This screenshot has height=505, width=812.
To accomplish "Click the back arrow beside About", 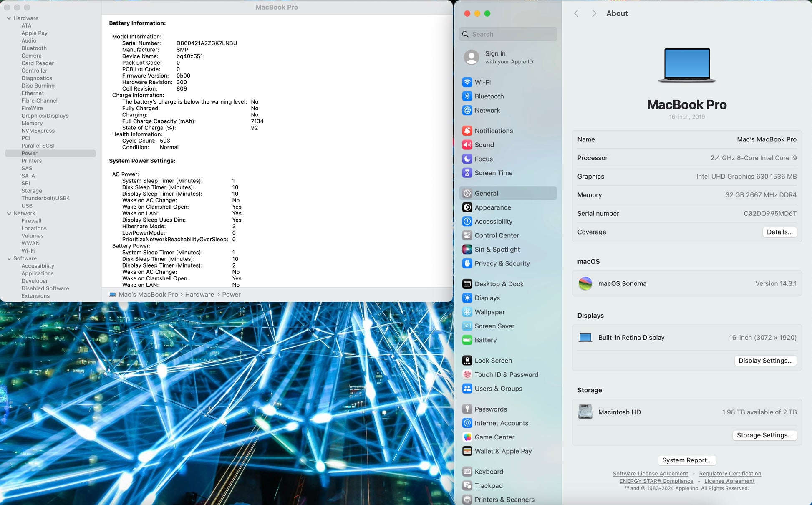I will (x=576, y=13).
